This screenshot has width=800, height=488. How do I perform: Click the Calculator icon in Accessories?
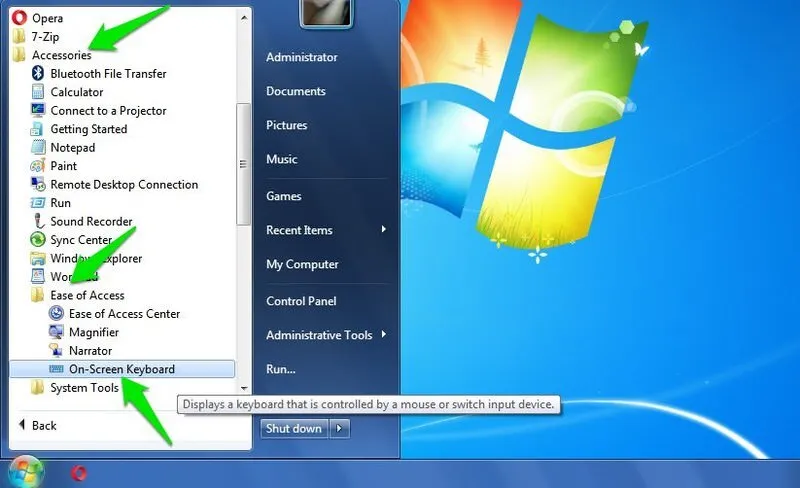[x=38, y=92]
